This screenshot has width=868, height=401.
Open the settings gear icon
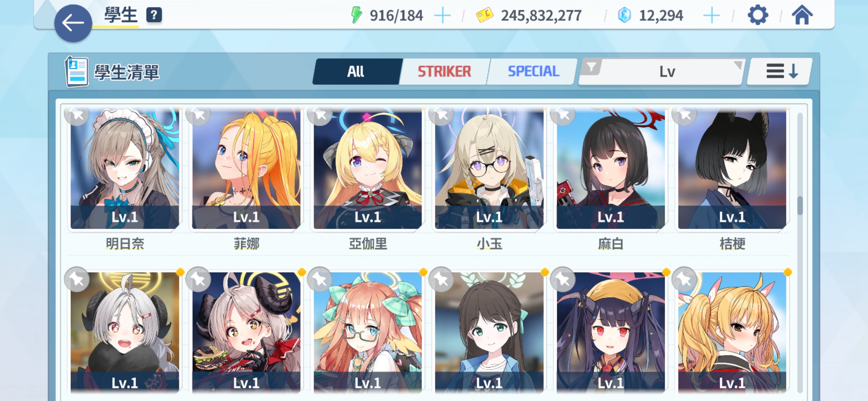point(757,15)
